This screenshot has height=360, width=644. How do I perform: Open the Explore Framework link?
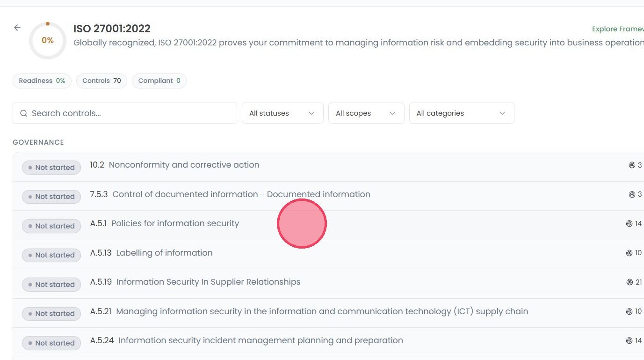coord(618,29)
